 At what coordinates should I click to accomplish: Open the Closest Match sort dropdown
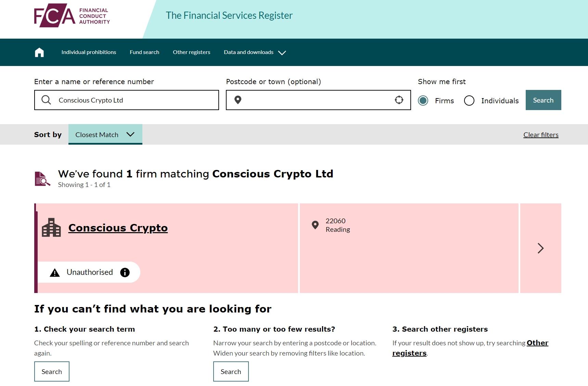[x=105, y=134]
